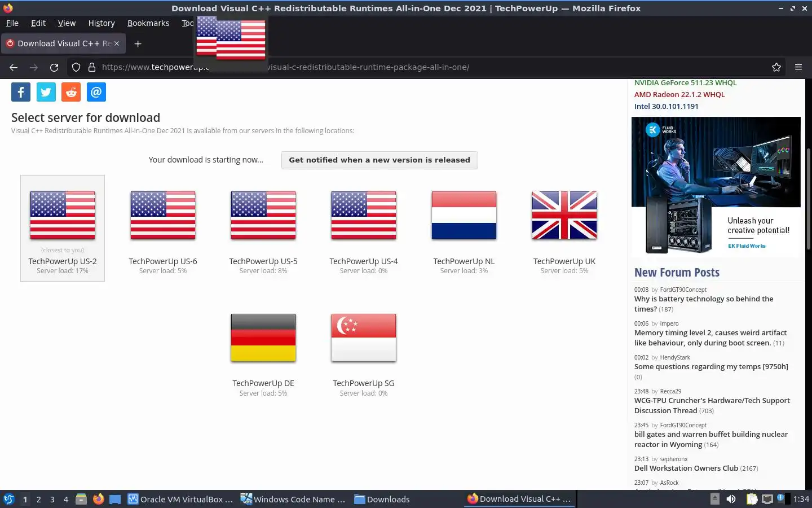Share page on Facebook icon

pos(21,92)
